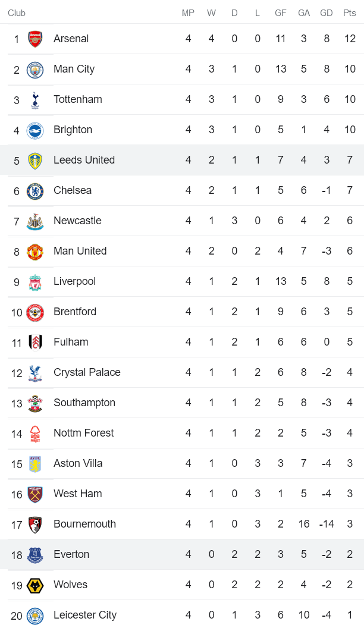The image size is (364, 634).
Task: Click the Crystal Palace team name
Action: click(87, 372)
